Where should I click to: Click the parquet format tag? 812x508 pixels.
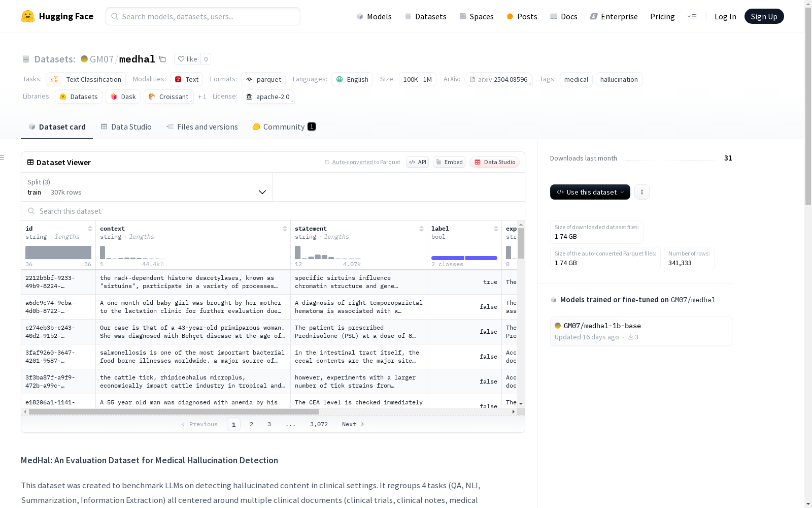click(x=263, y=79)
